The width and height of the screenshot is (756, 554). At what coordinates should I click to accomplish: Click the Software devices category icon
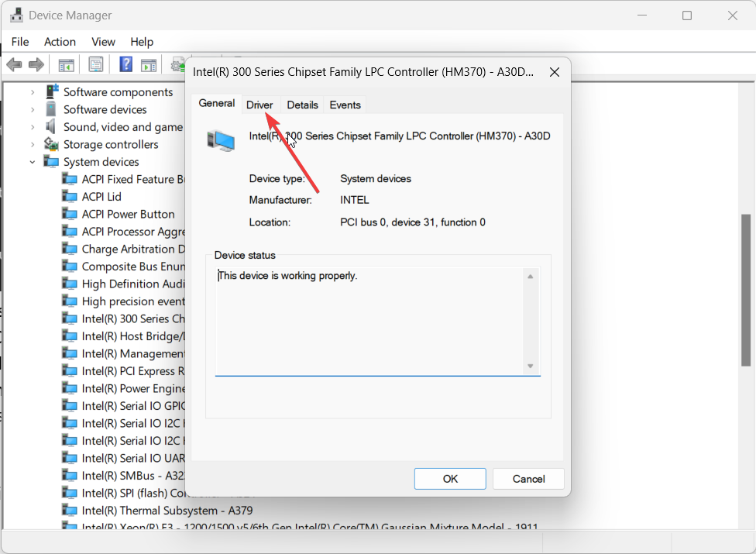point(50,109)
